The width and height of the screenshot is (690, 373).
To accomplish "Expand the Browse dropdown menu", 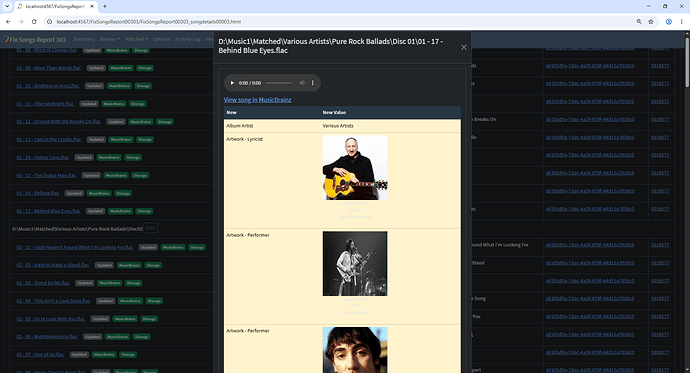I will [109, 39].
